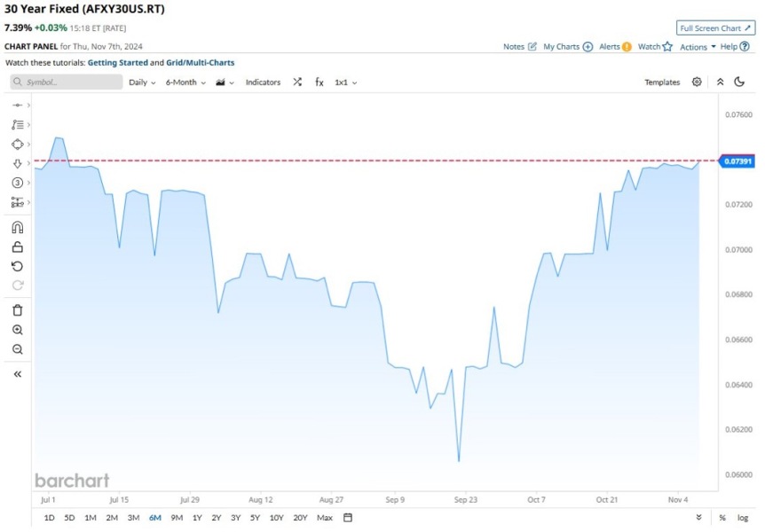
Task: Toggle dark mode with the moon icon
Action: pos(740,82)
